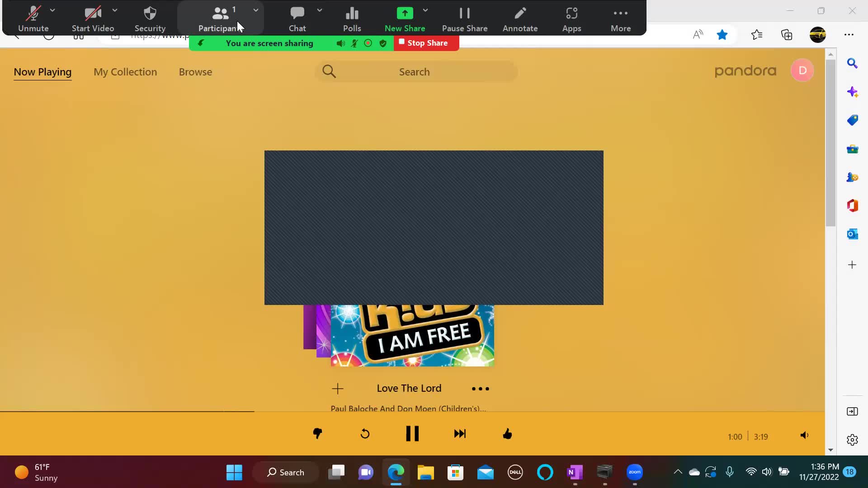The width and height of the screenshot is (868, 488).
Task: Select Now Playing tab
Action: tap(42, 72)
